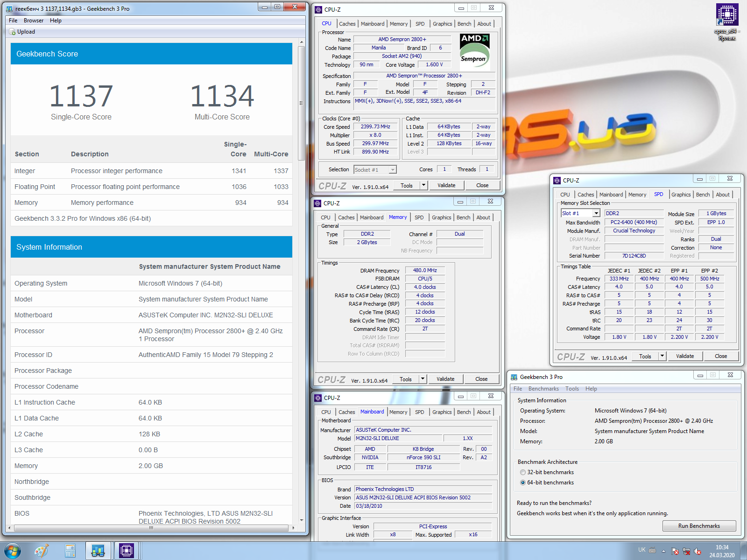Open the cpuz x64 desktop shortcut
747x560 pixels.
point(727,22)
